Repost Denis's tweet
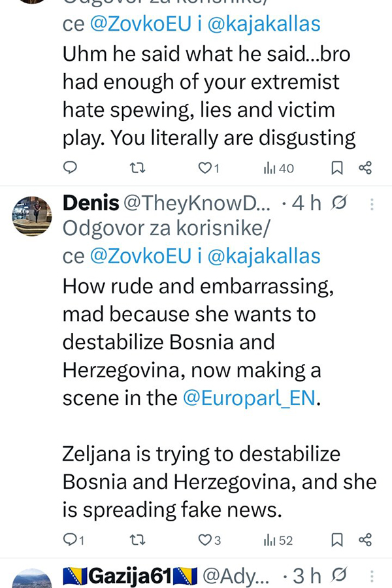 click(x=138, y=540)
